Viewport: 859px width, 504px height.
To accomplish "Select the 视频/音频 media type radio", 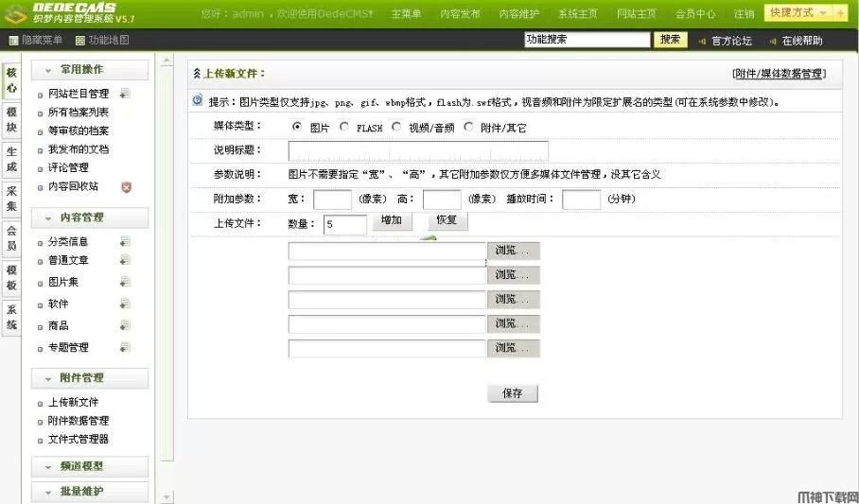I will (x=396, y=127).
